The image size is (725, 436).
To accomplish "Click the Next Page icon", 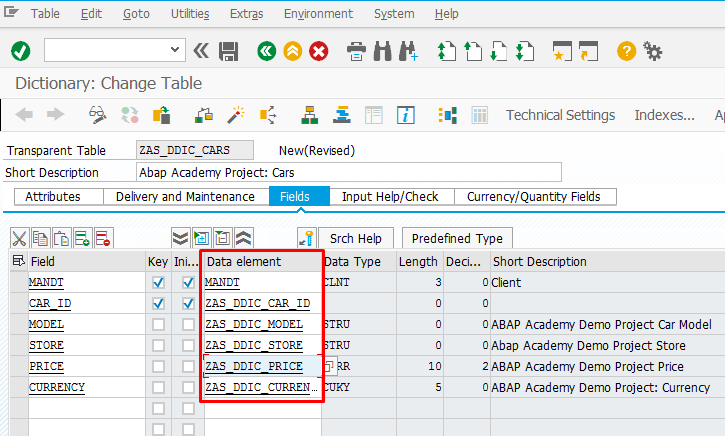I will [498, 51].
